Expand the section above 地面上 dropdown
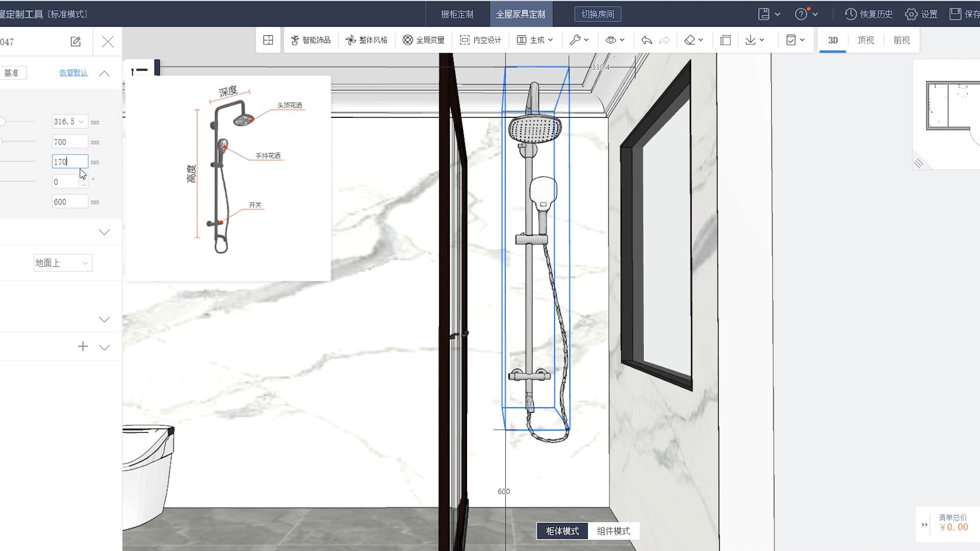The image size is (980, 551). pyautogui.click(x=104, y=232)
